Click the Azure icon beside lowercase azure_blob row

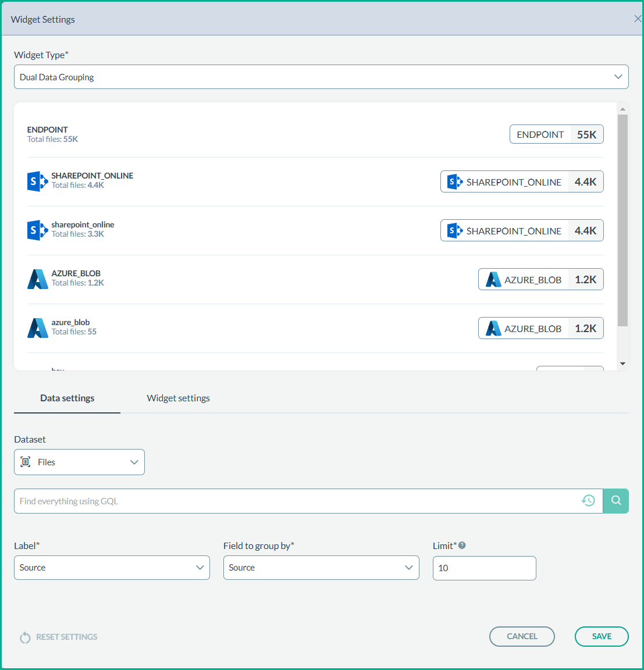tap(38, 328)
